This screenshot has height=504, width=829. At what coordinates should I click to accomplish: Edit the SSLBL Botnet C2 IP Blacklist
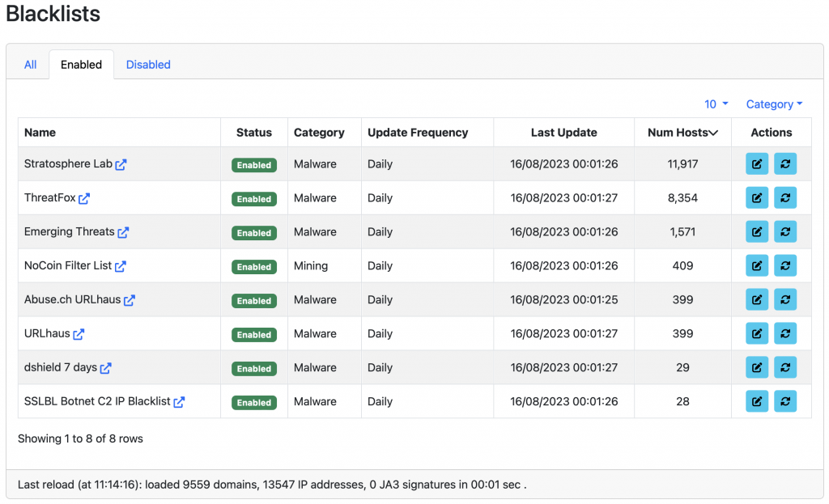[x=757, y=401]
